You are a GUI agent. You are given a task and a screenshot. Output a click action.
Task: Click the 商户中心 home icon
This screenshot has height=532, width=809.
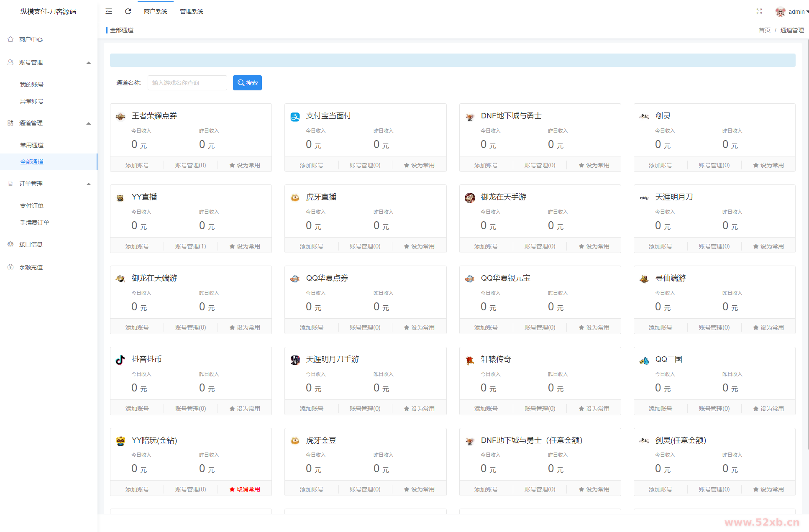10,39
